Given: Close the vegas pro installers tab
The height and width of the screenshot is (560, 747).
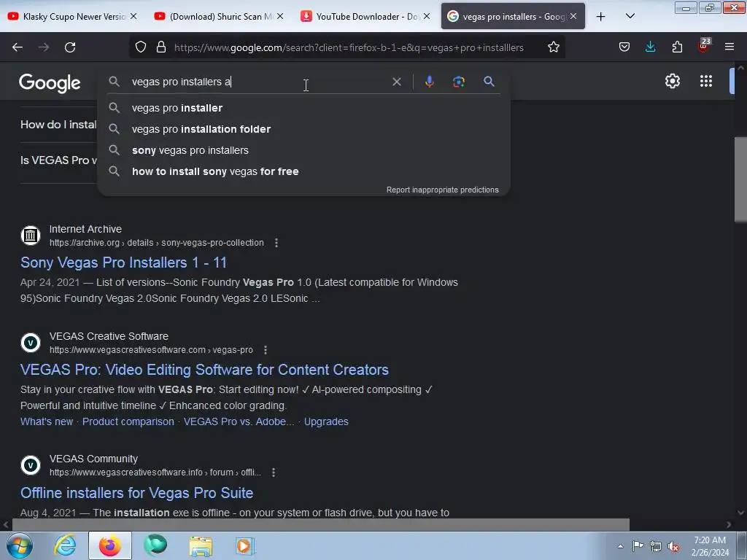Looking at the screenshot, I should pyautogui.click(x=573, y=16).
